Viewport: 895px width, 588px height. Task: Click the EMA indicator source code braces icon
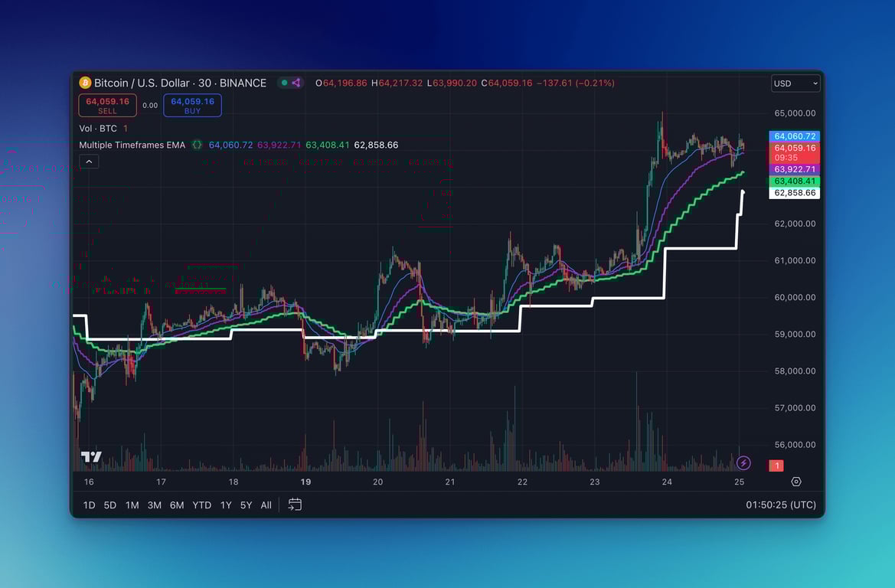[x=197, y=145]
